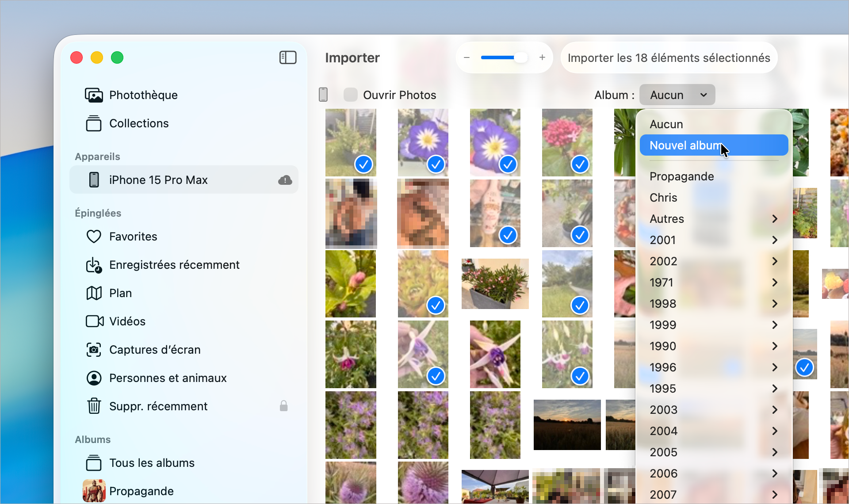Screen dimensions: 849x504
Task: View Captures d'écran album
Action: pos(155,349)
